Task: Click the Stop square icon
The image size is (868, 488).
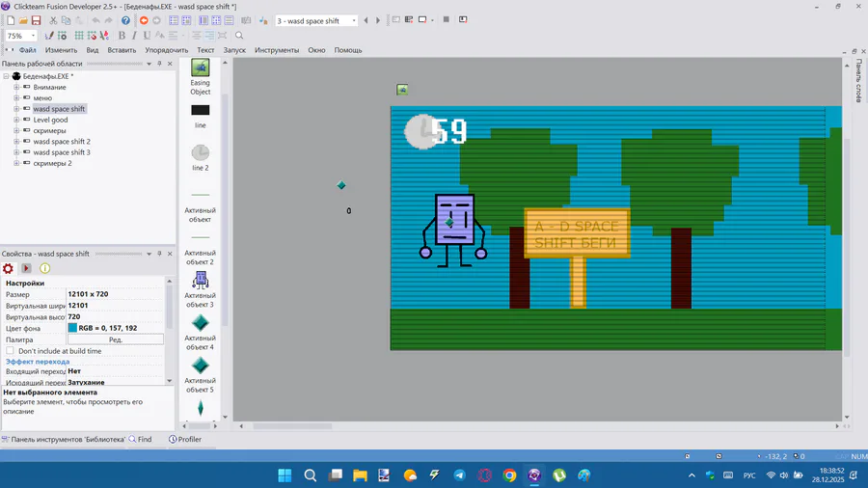Action: [x=447, y=20]
